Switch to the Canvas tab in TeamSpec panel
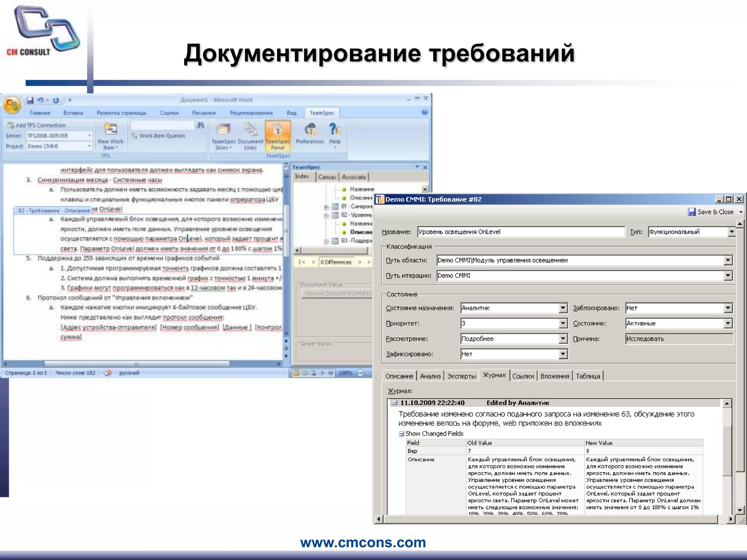The width and height of the screenshot is (747, 560). click(x=327, y=177)
